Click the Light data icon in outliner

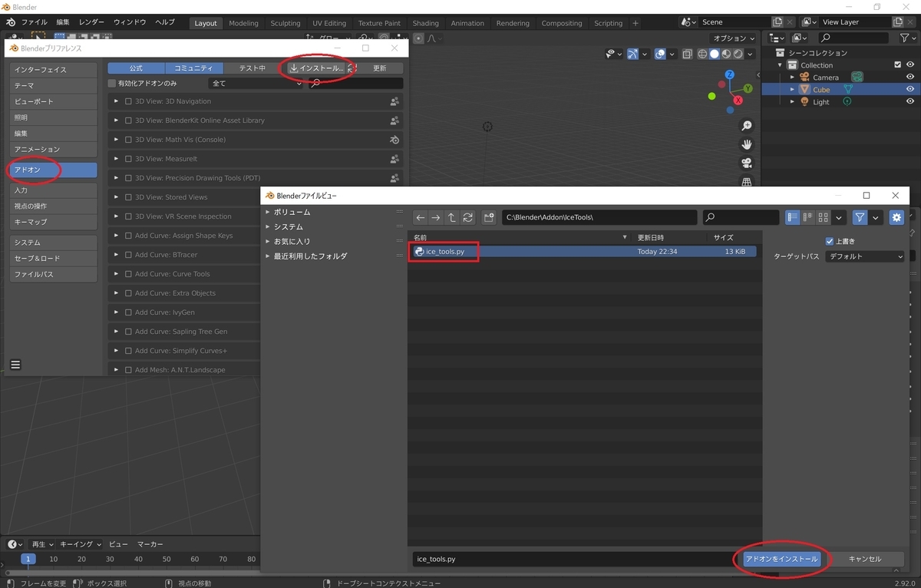tap(847, 101)
